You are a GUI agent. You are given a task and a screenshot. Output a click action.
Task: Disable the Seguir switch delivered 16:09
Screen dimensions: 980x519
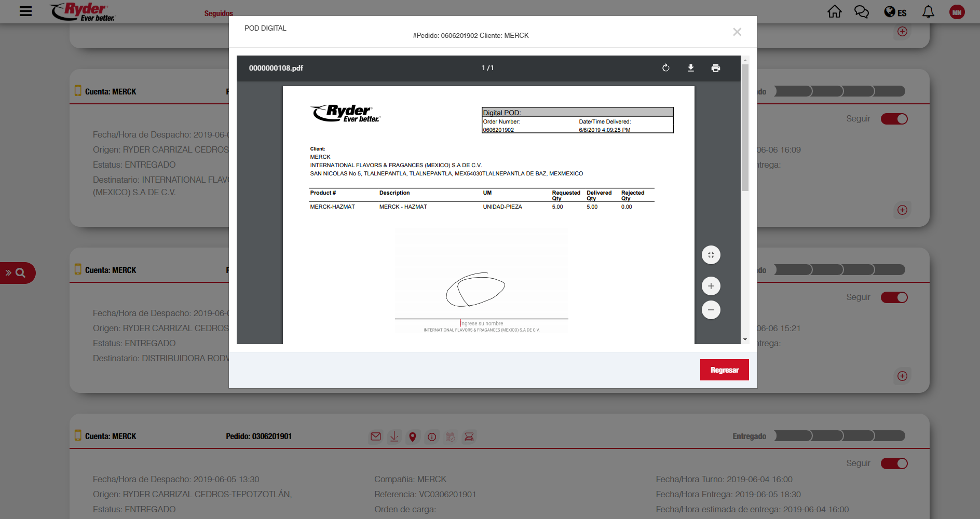point(894,119)
